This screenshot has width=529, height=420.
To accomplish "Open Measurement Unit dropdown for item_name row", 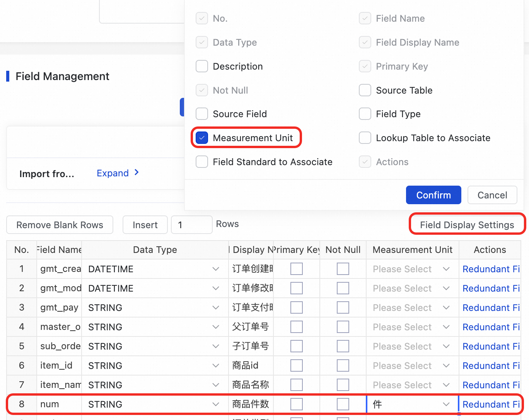I will click(412, 385).
